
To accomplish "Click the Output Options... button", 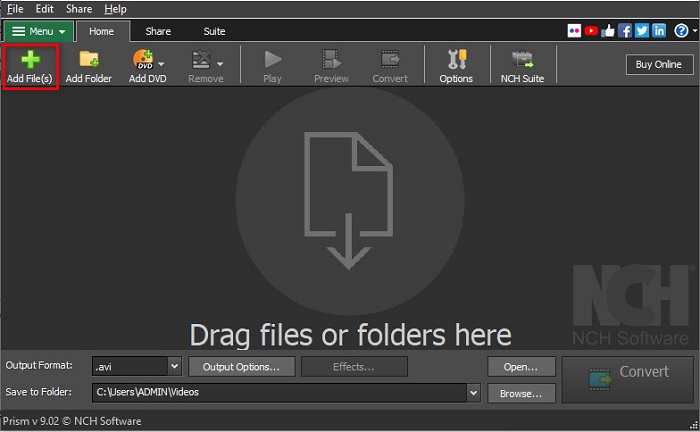I will (242, 367).
